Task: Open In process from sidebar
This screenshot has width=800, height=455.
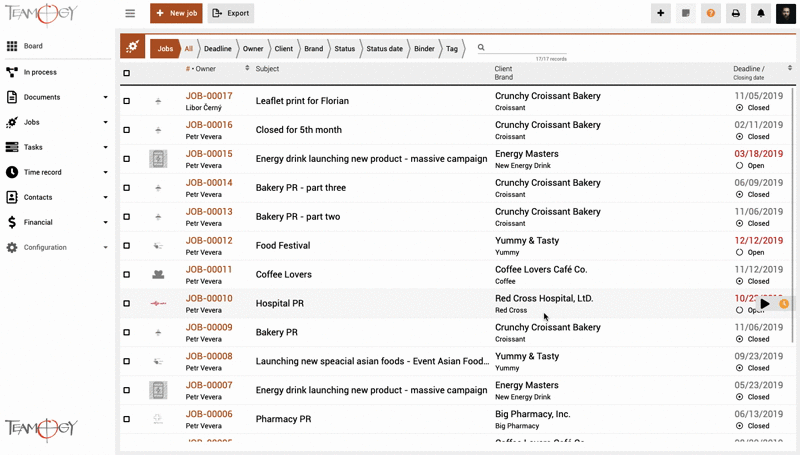Action: click(x=40, y=72)
